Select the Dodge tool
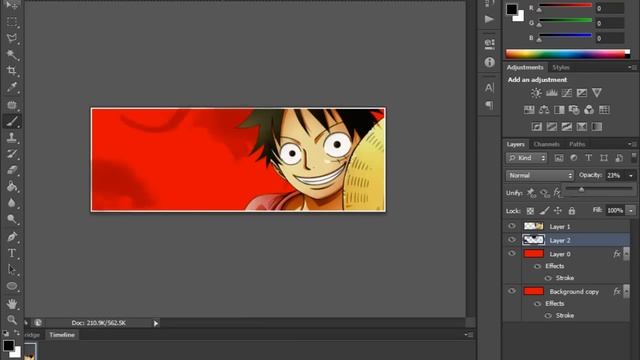Image resolution: width=640 pixels, height=360 pixels. pos(11,220)
